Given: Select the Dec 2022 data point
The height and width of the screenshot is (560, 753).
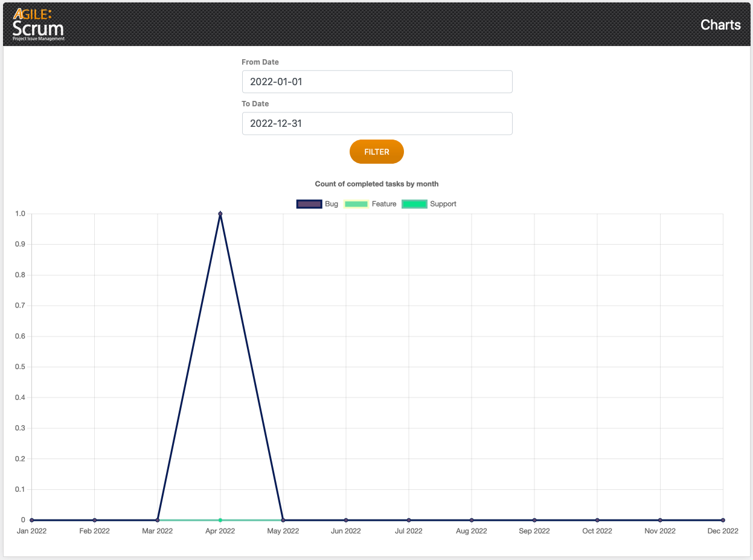Looking at the screenshot, I should pyautogui.click(x=723, y=520).
